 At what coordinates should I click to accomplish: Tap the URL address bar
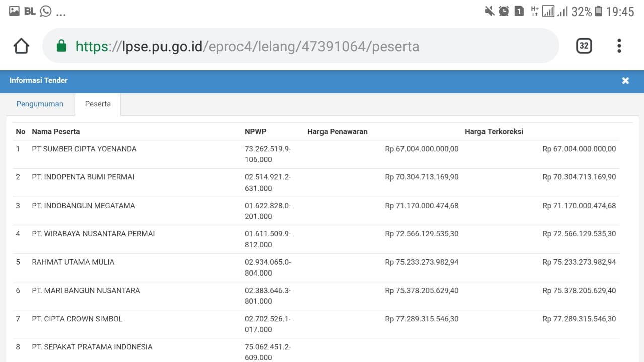pos(302,46)
